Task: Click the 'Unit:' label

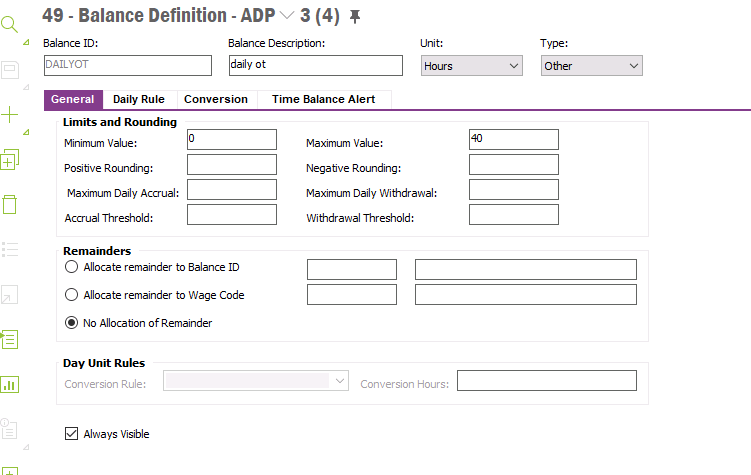Action: click(x=432, y=43)
